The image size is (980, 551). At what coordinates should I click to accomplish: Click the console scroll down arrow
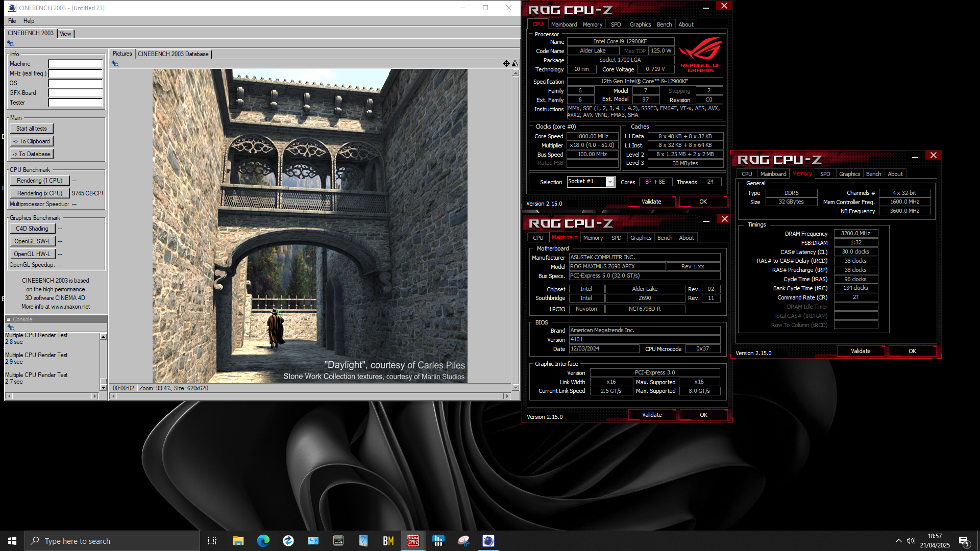tap(103, 388)
